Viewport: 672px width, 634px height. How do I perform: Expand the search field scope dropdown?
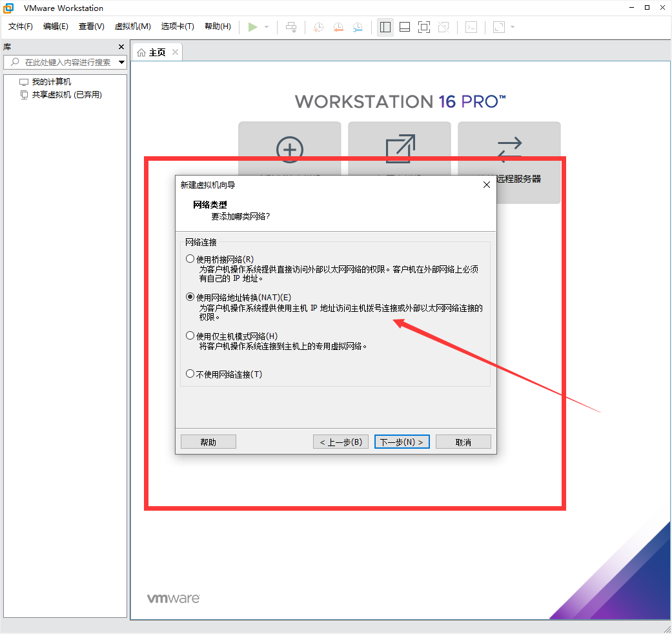pyautogui.click(x=120, y=62)
